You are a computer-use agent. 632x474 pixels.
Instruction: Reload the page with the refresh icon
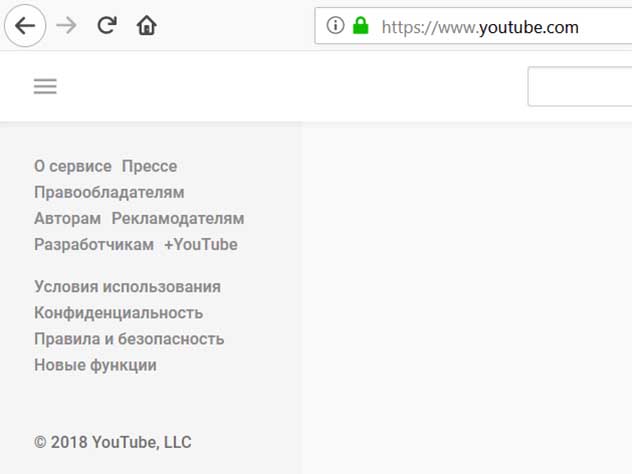click(x=107, y=26)
